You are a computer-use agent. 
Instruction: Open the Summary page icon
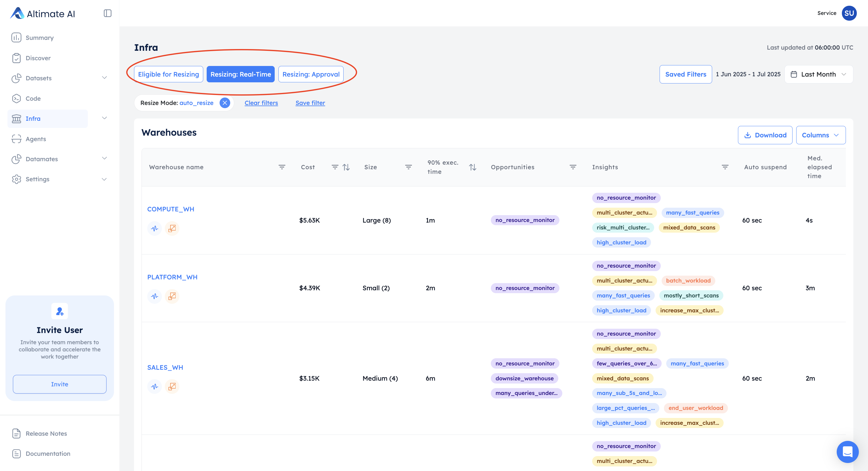16,37
